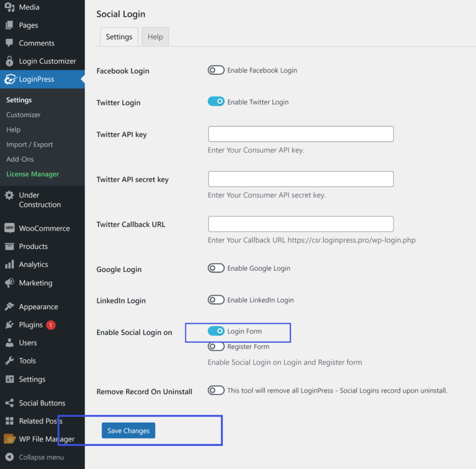The height and width of the screenshot is (469, 476).
Task: Open the Marketing menu link
Action: point(35,283)
